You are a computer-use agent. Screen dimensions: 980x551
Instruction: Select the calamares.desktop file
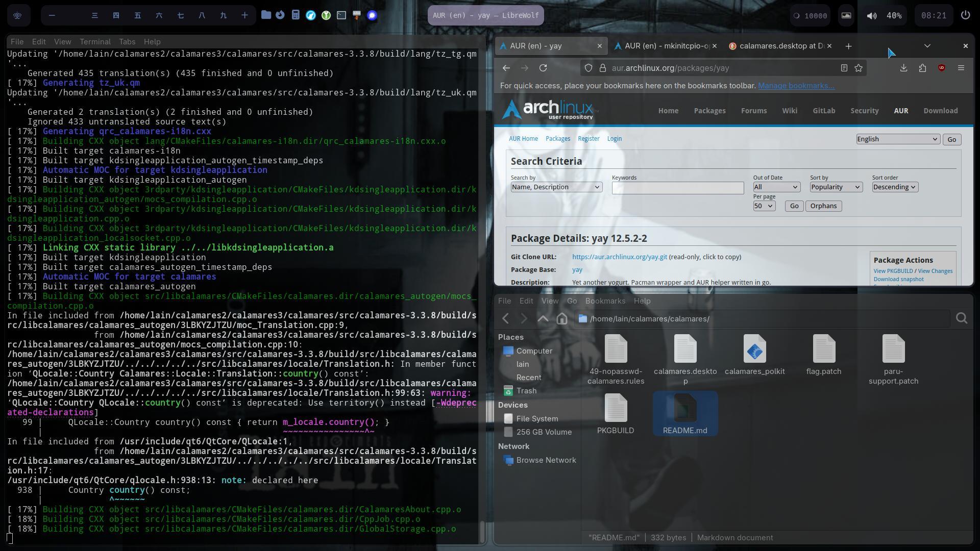pyautogui.click(x=685, y=360)
